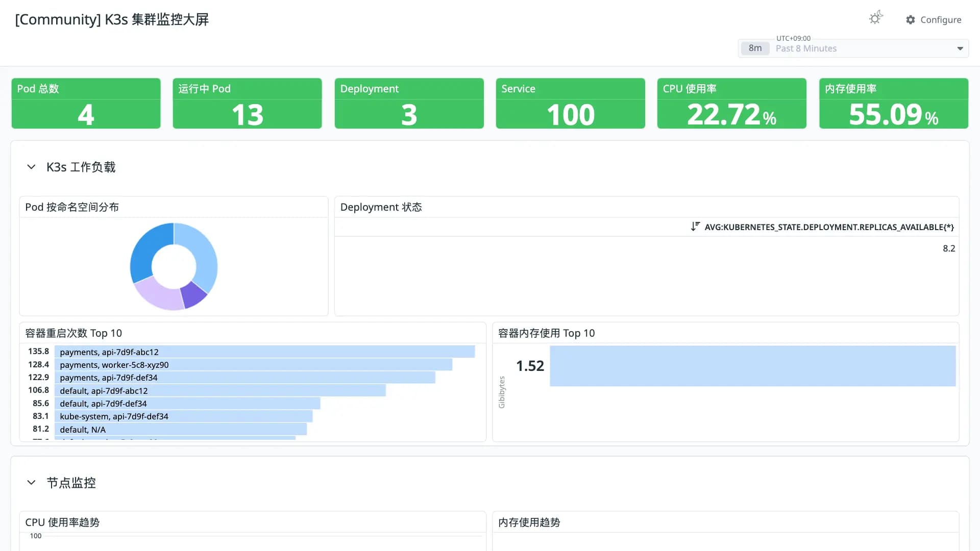Click the 8.2 value in Deployment 状态

pyautogui.click(x=949, y=248)
